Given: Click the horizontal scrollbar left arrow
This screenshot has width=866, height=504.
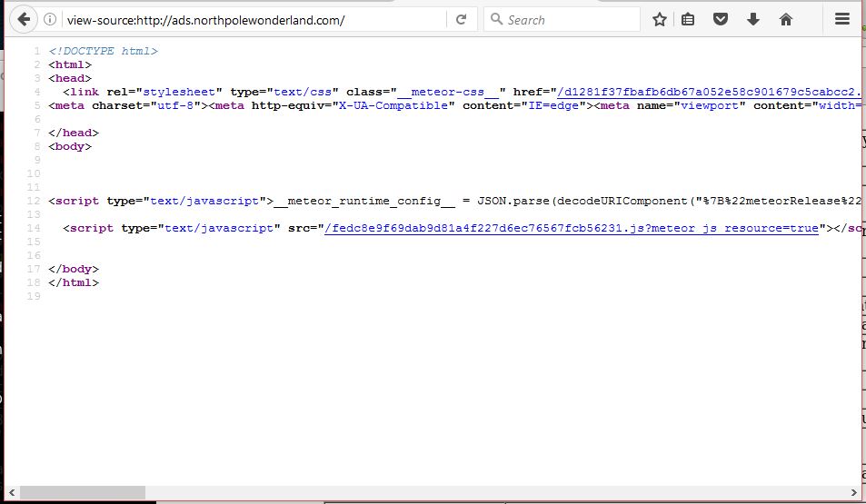Looking at the screenshot, I should point(10,492).
